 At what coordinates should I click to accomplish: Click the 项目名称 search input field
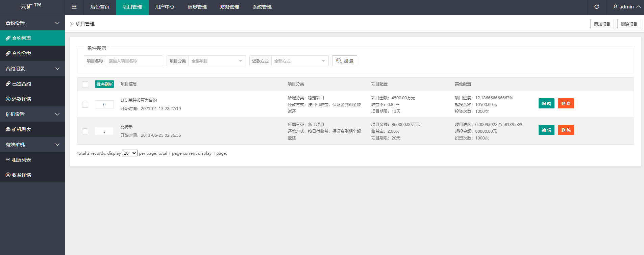(134, 61)
